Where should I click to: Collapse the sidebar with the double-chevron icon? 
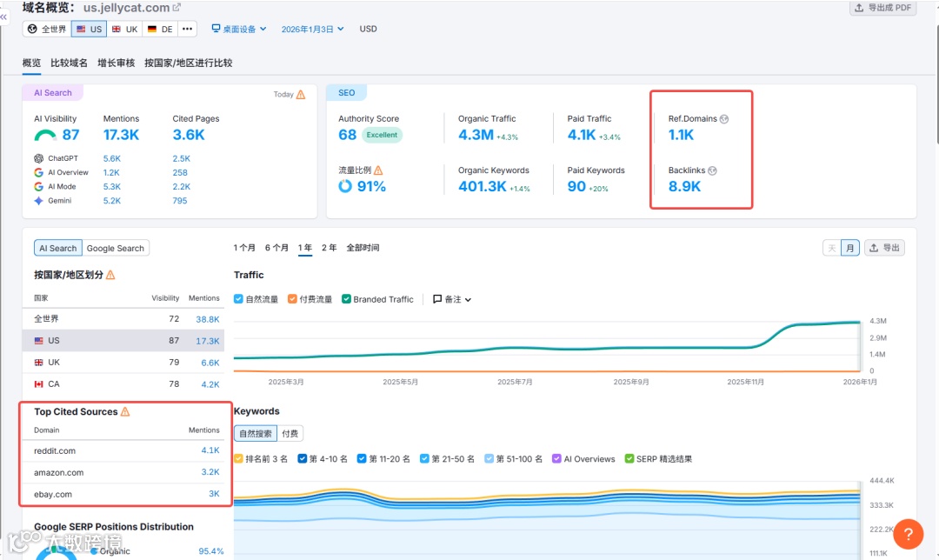pyautogui.click(x=3, y=17)
